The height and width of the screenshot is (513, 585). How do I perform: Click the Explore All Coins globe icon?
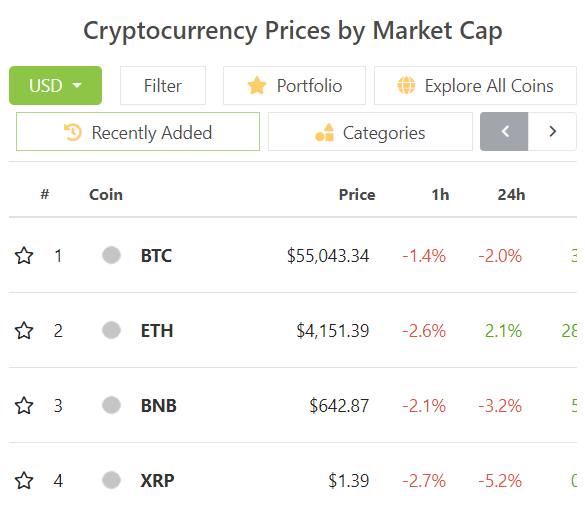pyautogui.click(x=406, y=85)
